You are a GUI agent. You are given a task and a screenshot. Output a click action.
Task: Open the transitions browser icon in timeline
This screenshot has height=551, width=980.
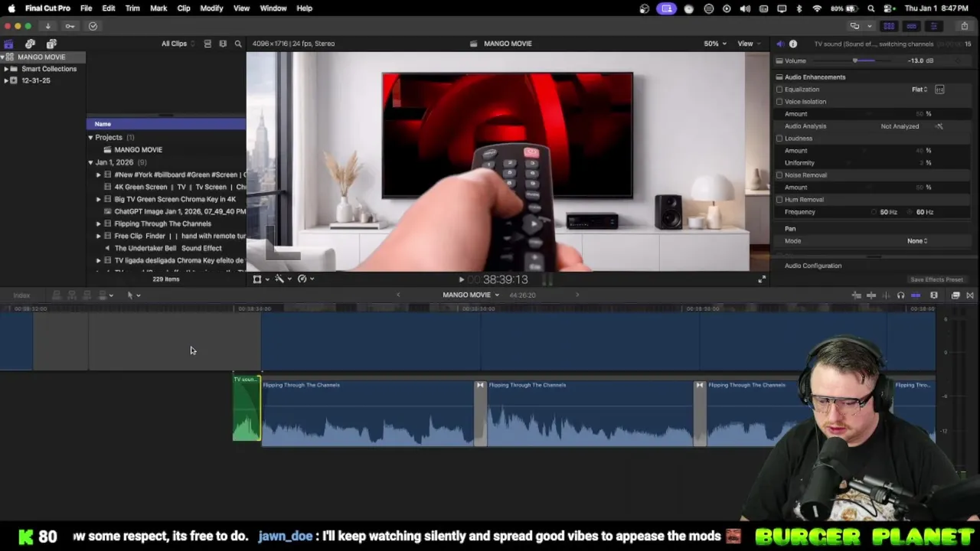coord(970,295)
